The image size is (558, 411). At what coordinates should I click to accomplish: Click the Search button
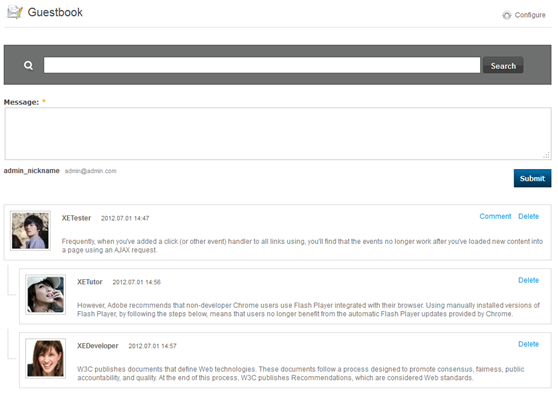(x=503, y=65)
